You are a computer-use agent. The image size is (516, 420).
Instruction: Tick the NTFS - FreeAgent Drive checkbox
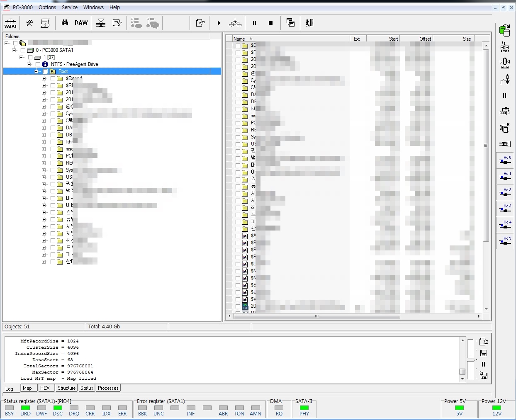(x=38, y=64)
